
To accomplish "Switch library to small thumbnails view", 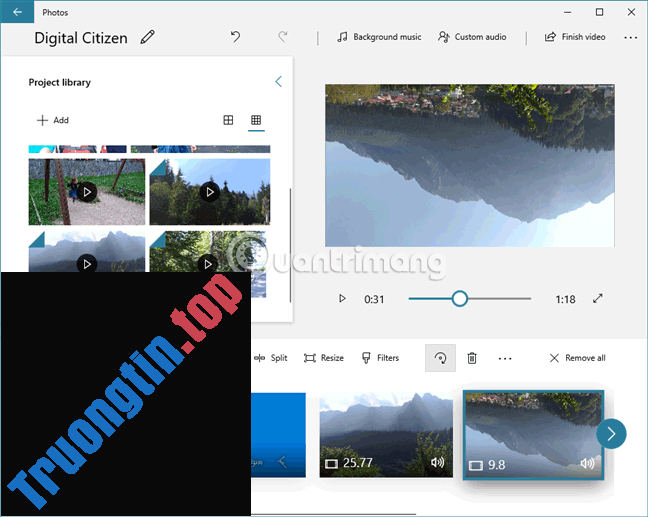I will pyautogui.click(x=256, y=120).
